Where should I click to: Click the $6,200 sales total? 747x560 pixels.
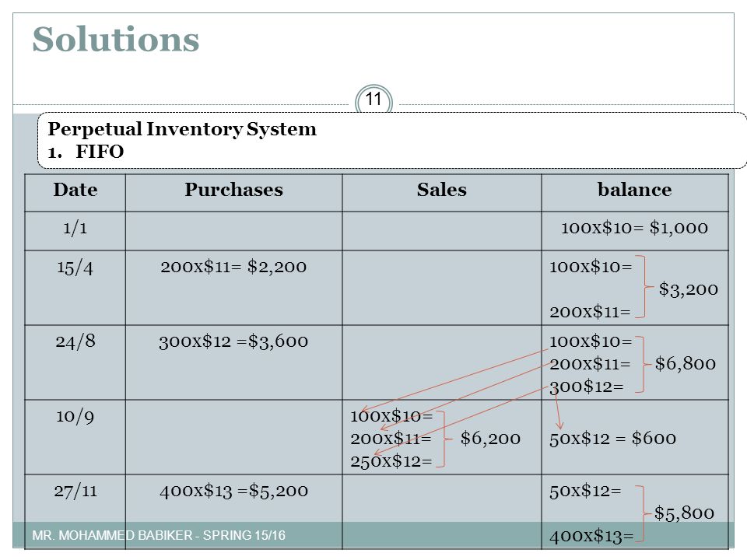(x=490, y=439)
